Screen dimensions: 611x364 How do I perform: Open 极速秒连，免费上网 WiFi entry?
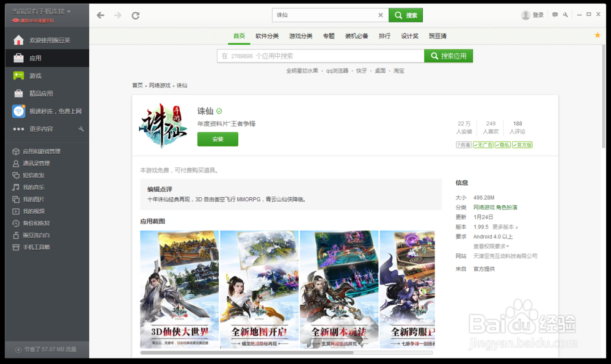pyautogui.click(x=47, y=111)
